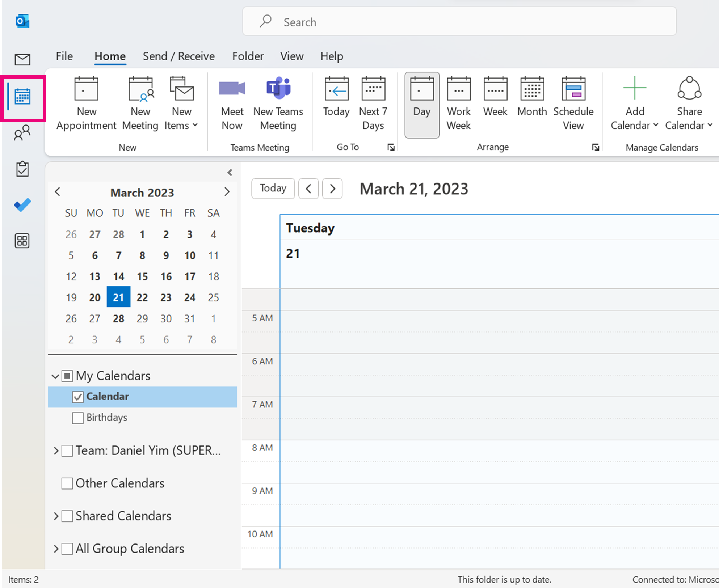
Task: Open More Apps grid icon
Action: click(x=22, y=241)
